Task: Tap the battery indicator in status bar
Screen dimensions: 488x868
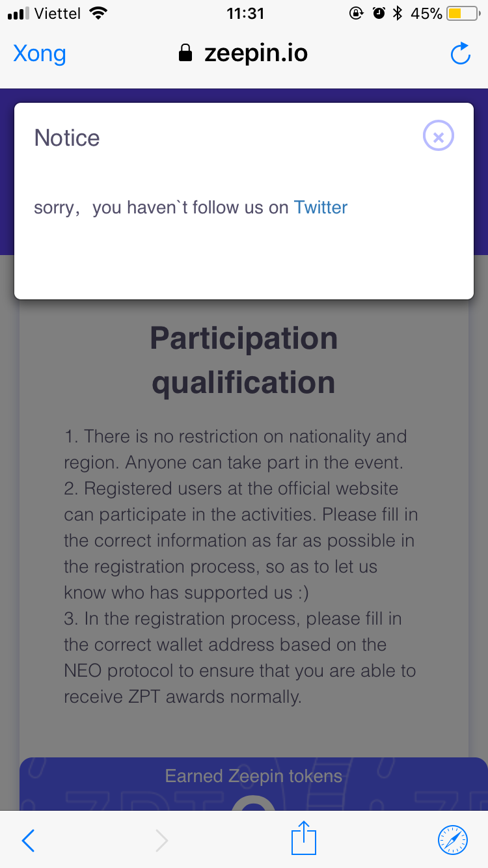Action: pos(463,14)
